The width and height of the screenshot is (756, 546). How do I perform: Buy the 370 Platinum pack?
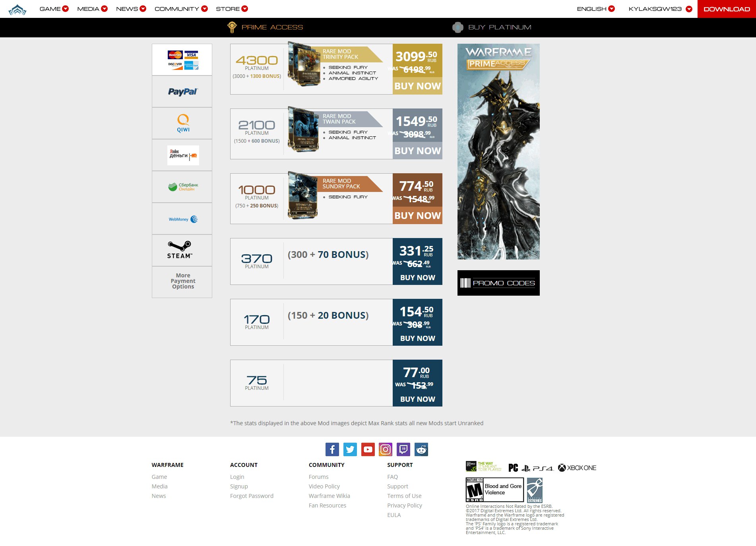tap(417, 277)
